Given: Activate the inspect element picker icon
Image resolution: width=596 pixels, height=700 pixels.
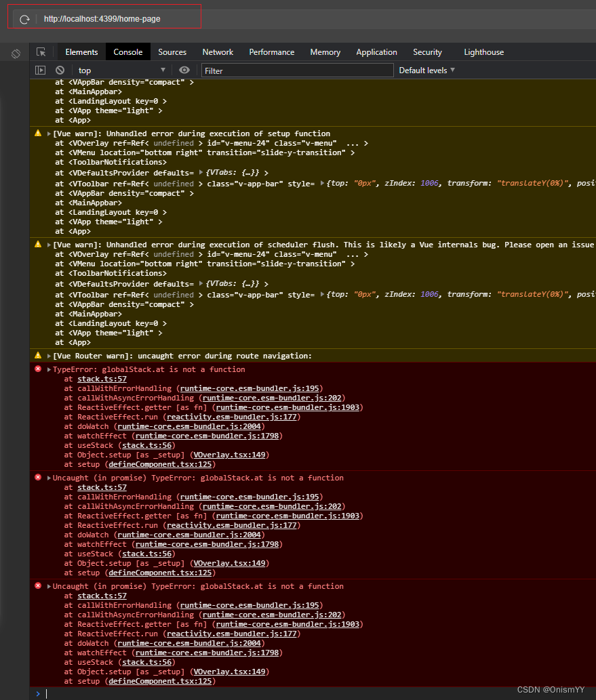Looking at the screenshot, I should coord(41,52).
